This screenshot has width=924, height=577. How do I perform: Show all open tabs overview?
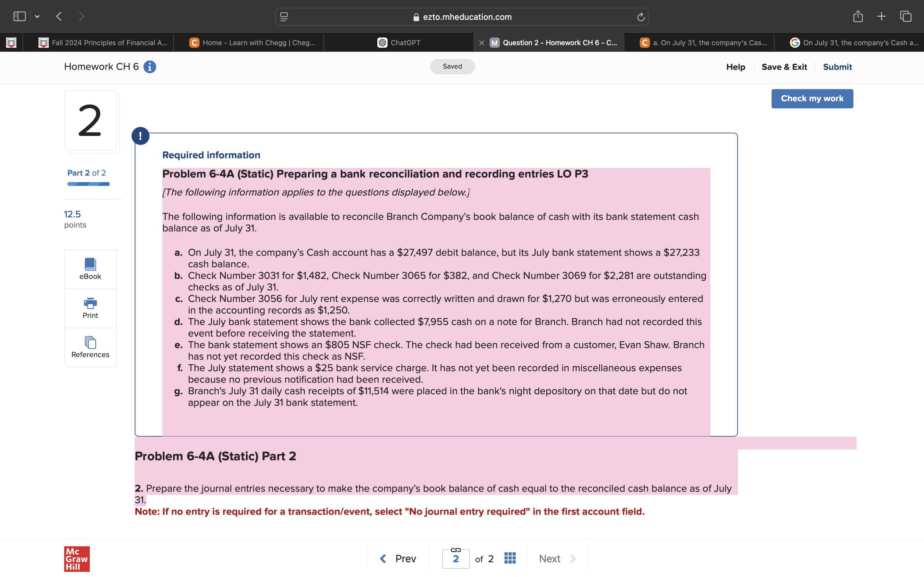905,16
